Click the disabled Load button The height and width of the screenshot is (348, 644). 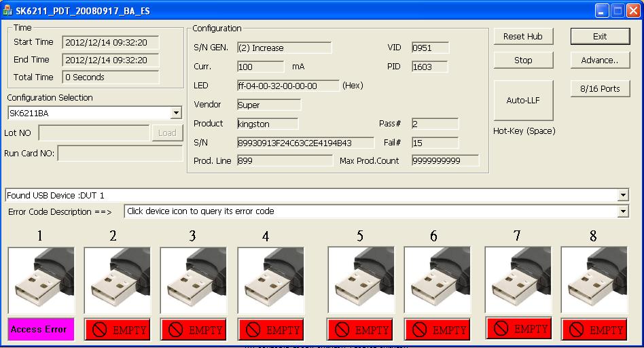pos(167,133)
